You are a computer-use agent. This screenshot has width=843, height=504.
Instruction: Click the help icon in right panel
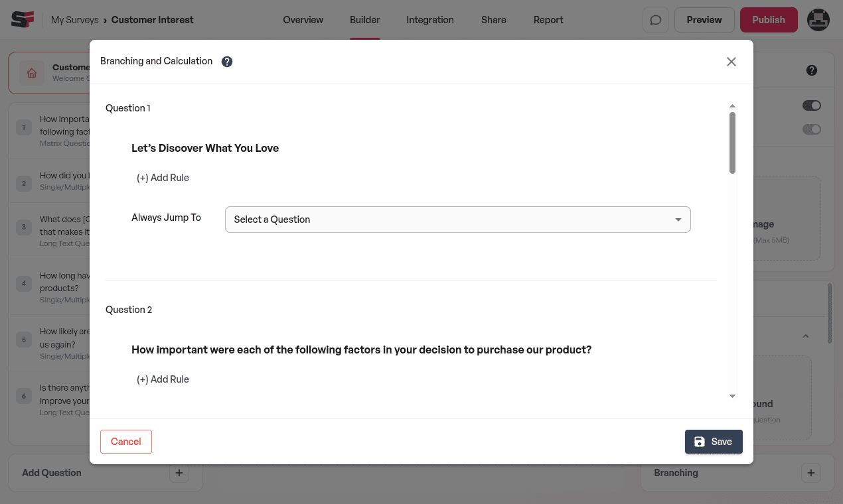[x=811, y=70]
